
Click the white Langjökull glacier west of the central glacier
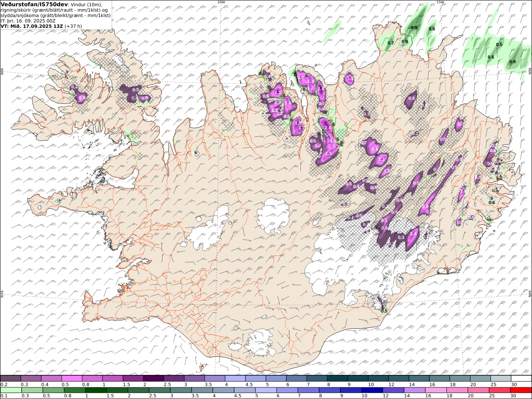click(x=207, y=229)
